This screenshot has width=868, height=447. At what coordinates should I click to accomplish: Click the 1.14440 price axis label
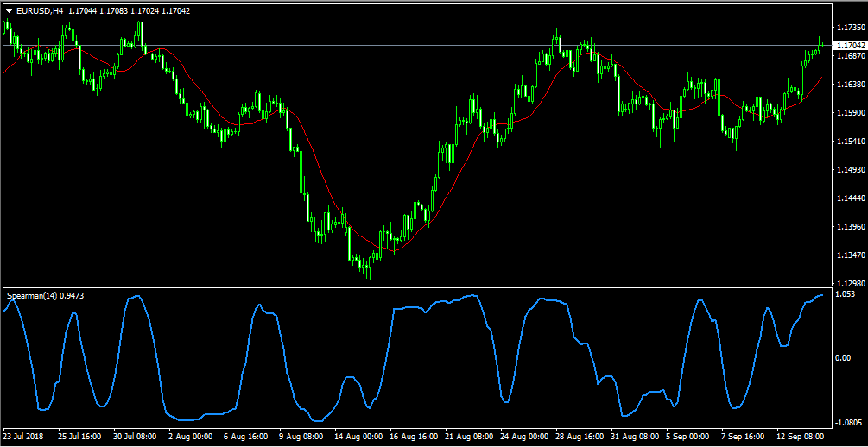point(850,198)
